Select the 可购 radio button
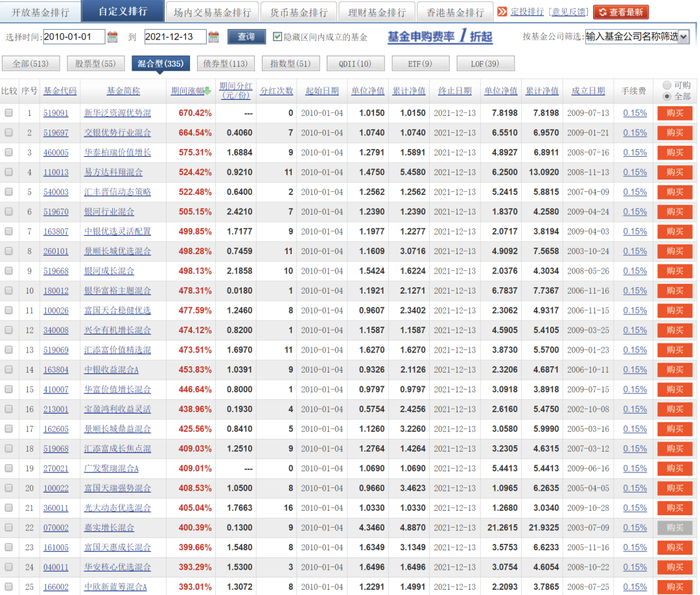The height and width of the screenshot is (595, 700). pyautogui.click(x=667, y=85)
